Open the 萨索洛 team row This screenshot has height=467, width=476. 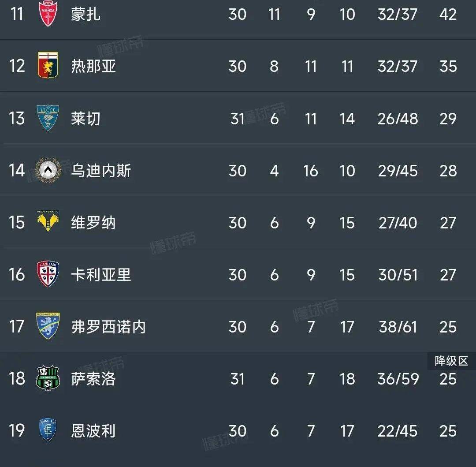click(238, 379)
